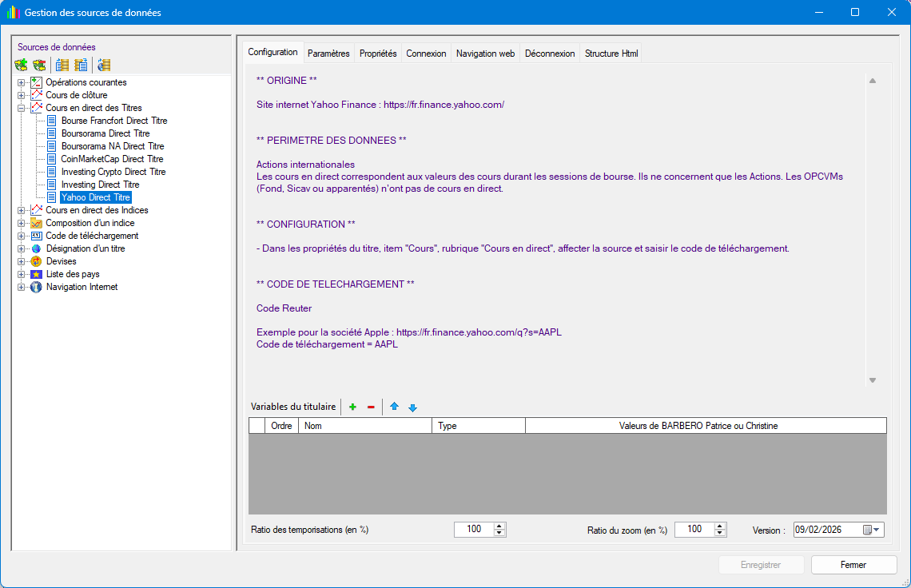Collapse the Cours en direct des Titres node
911x588 pixels.
tap(22, 108)
